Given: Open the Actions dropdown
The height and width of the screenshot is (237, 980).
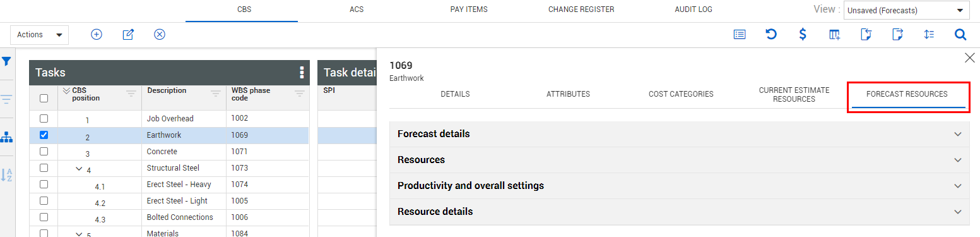Looking at the screenshot, I should [x=39, y=35].
